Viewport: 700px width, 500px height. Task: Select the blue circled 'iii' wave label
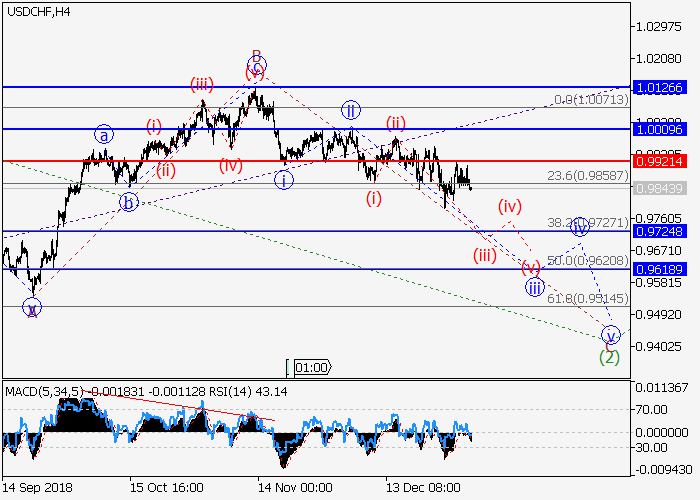[x=535, y=287]
